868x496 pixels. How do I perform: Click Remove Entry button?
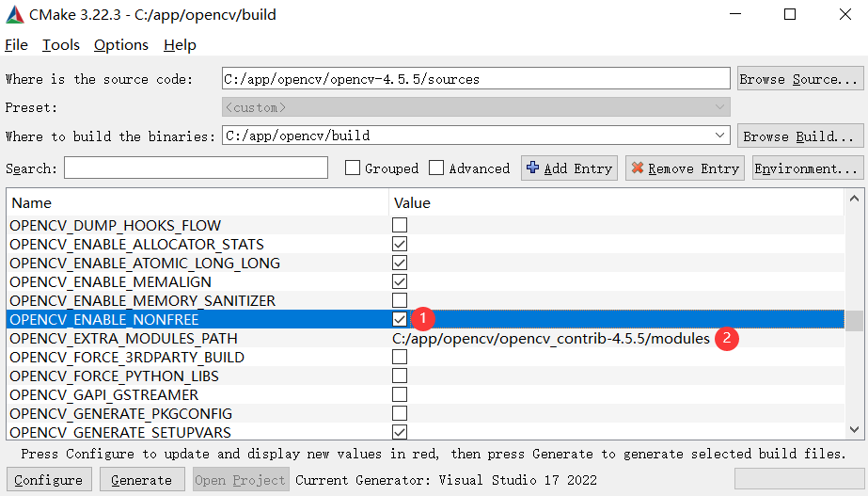point(685,168)
